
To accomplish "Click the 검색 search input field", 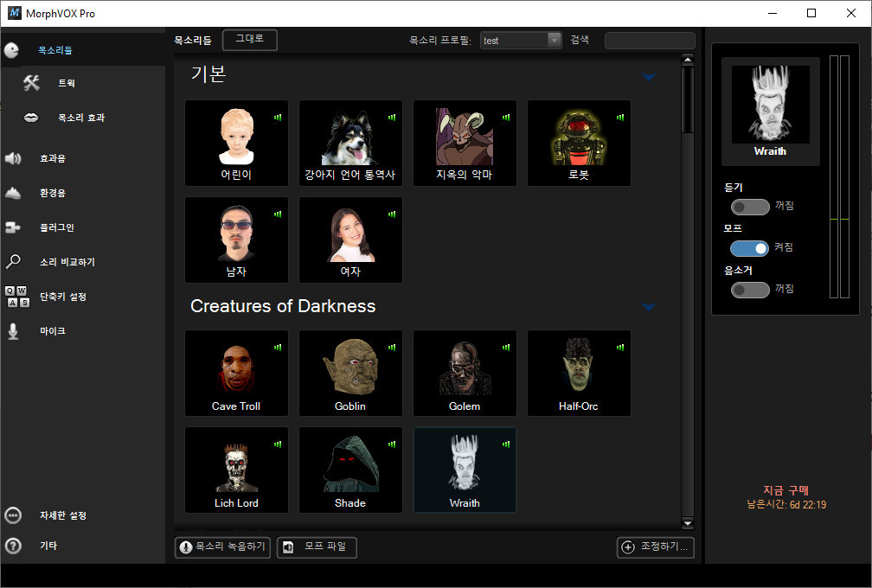I will (650, 41).
